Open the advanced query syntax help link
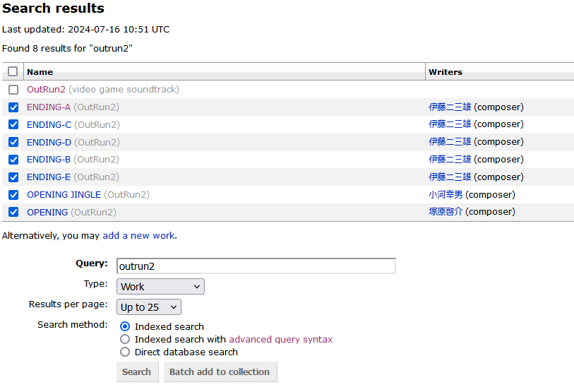 (x=280, y=339)
